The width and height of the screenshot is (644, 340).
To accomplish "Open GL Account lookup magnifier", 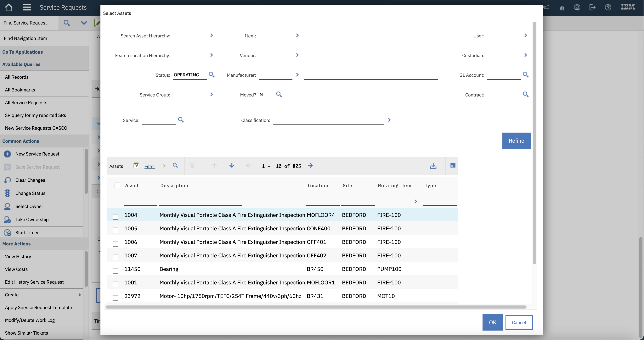I will [526, 75].
